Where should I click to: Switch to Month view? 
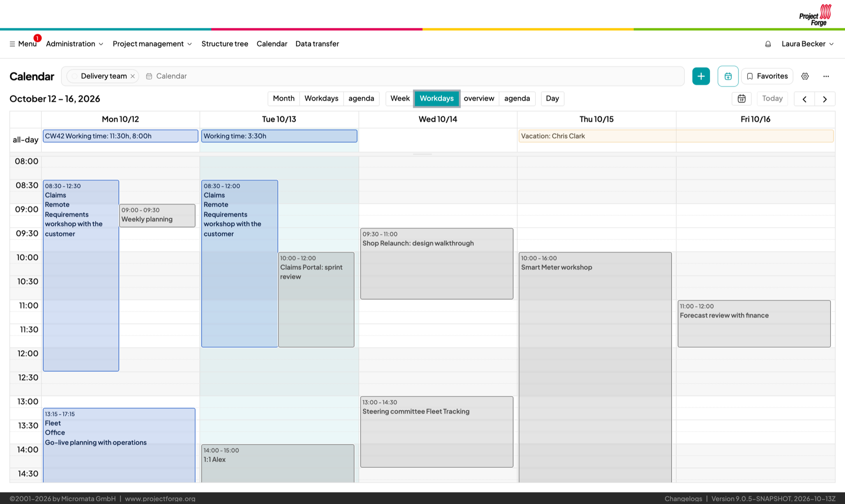[283, 99]
